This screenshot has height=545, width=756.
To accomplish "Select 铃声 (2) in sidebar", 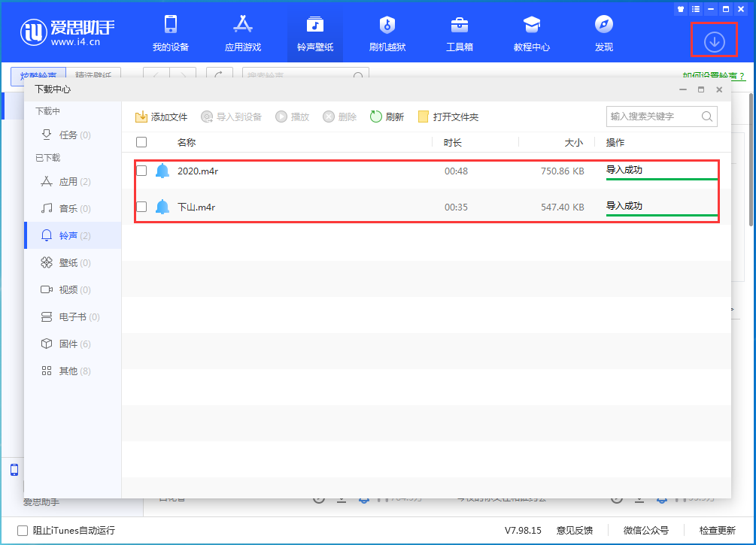I will pos(72,235).
